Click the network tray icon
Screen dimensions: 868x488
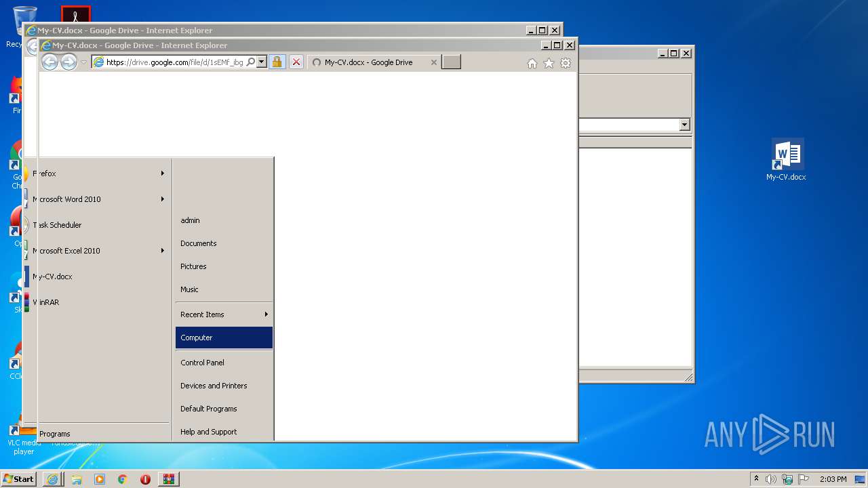(x=787, y=479)
